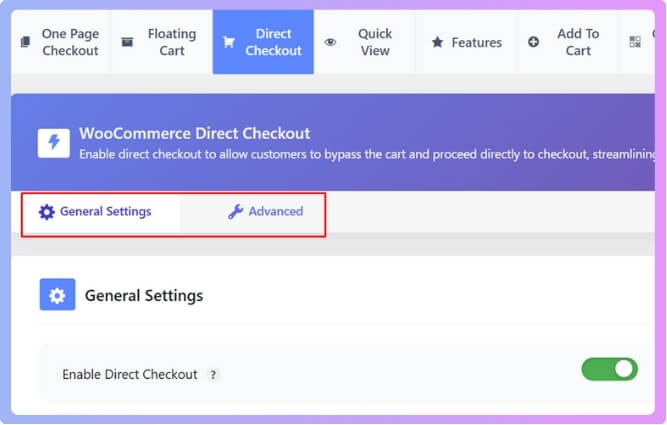This screenshot has height=425, width=667.
Task: Click the Floating Cart tab's wallet icon
Action: [x=127, y=42]
